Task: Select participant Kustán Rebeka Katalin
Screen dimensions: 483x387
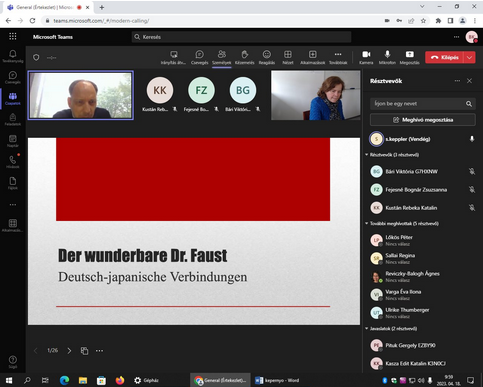Action: pos(423,208)
